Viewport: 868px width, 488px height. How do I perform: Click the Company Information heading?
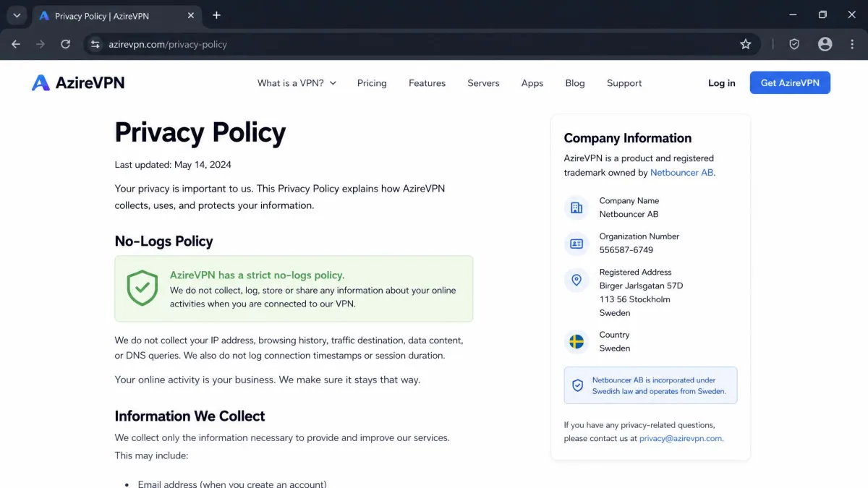pyautogui.click(x=627, y=138)
